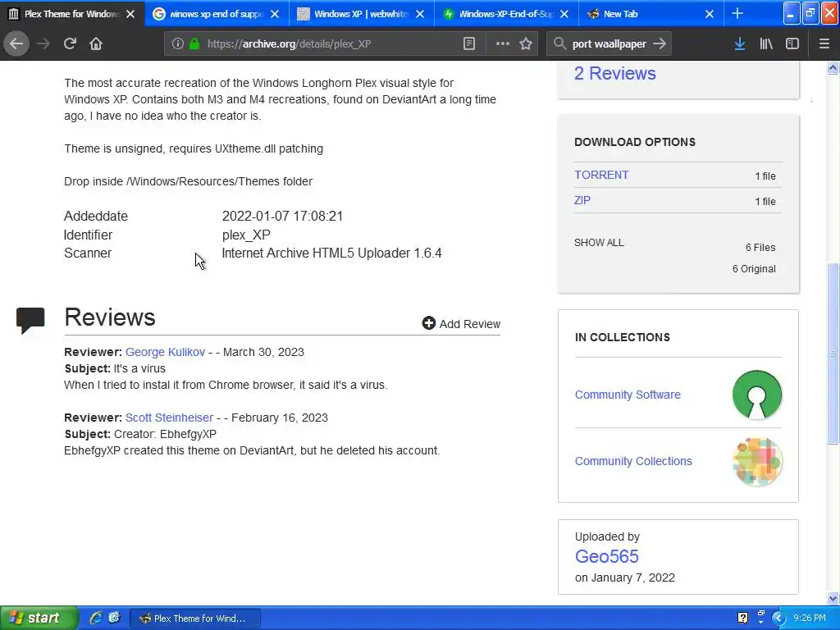Image resolution: width=840 pixels, height=630 pixels.
Task: Click the green padlock security icon
Action: click(x=194, y=44)
